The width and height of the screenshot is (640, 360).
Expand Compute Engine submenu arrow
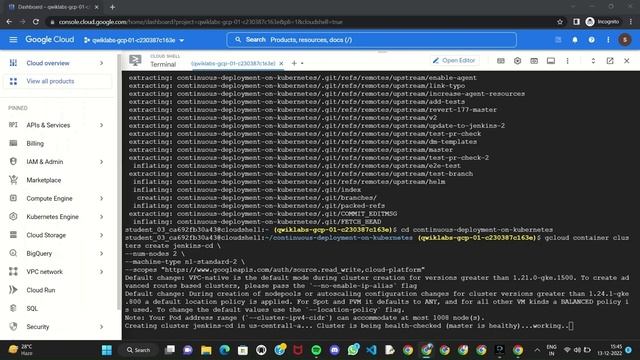pos(101,198)
